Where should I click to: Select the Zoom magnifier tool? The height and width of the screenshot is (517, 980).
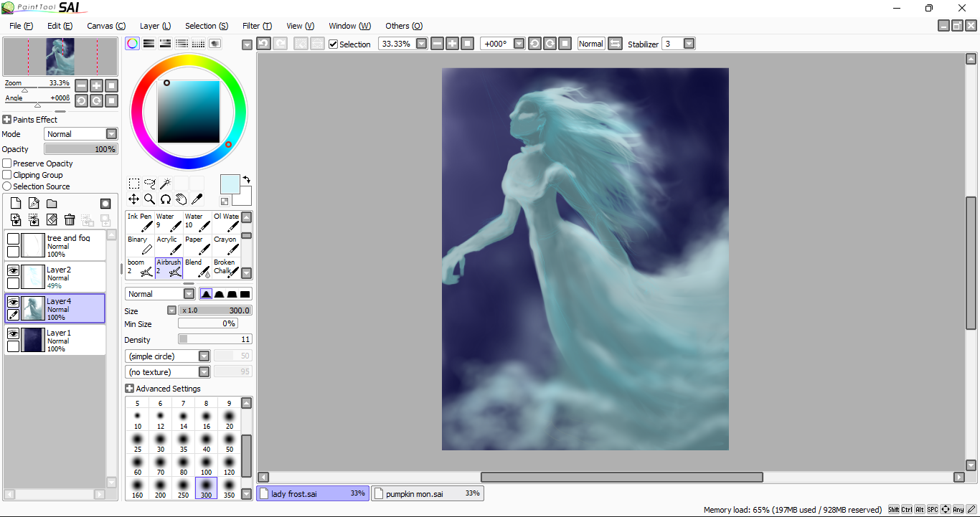click(x=150, y=199)
